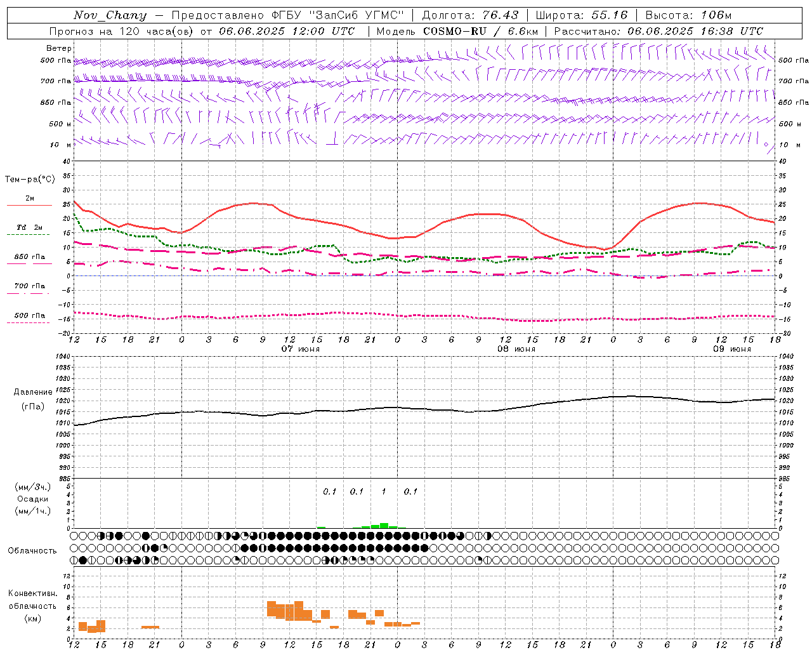The image size is (812, 650).
Task: Click the precipitation value 1 above green bars
Action: [x=384, y=491]
